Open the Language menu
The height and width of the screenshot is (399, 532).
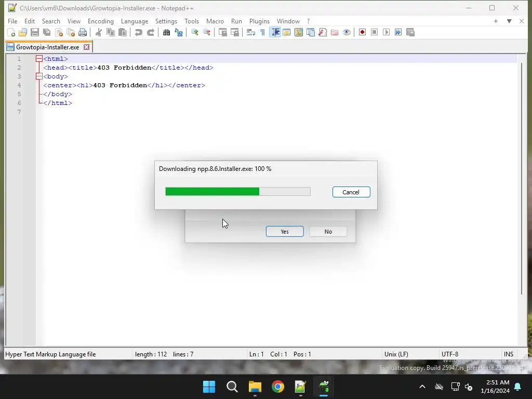click(135, 21)
